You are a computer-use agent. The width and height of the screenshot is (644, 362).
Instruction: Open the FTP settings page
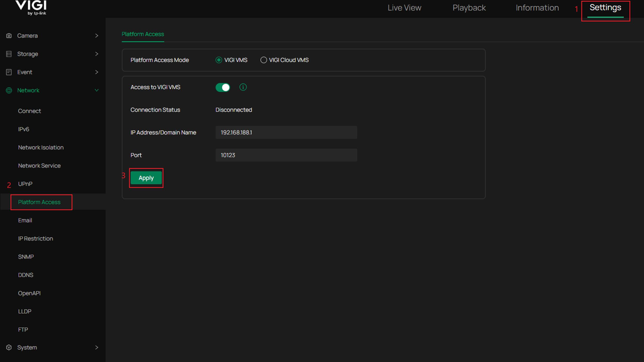23,330
